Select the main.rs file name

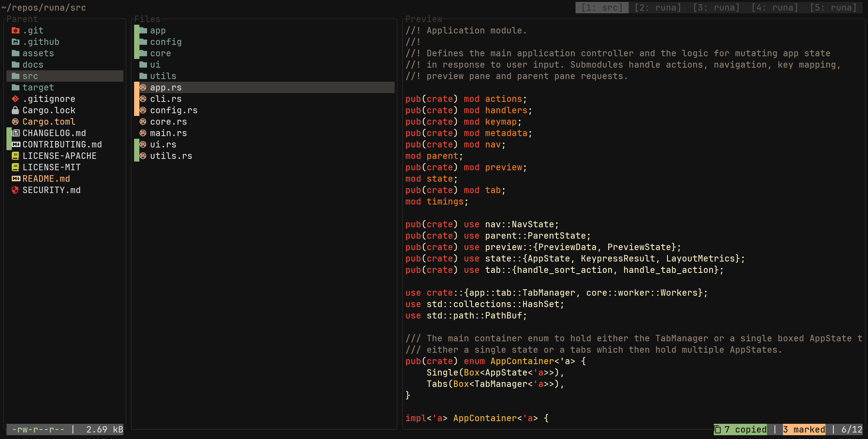(169, 133)
